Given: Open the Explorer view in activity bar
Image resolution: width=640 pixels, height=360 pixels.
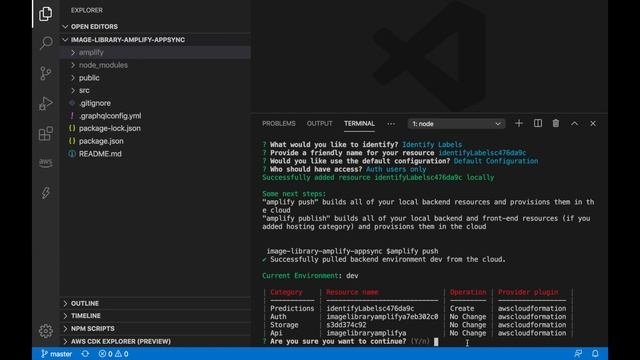Looking at the screenshot, I should pos(45,14).
